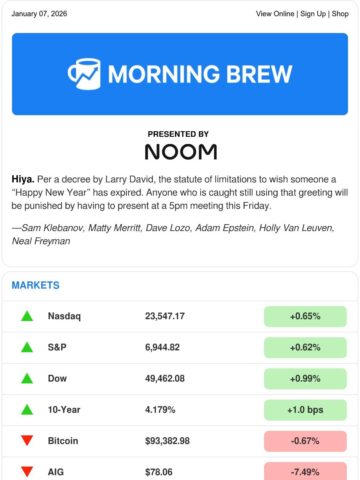360x480 pixels.
Task: Click the Morning Brew banner title
Action: coord(200,74)
